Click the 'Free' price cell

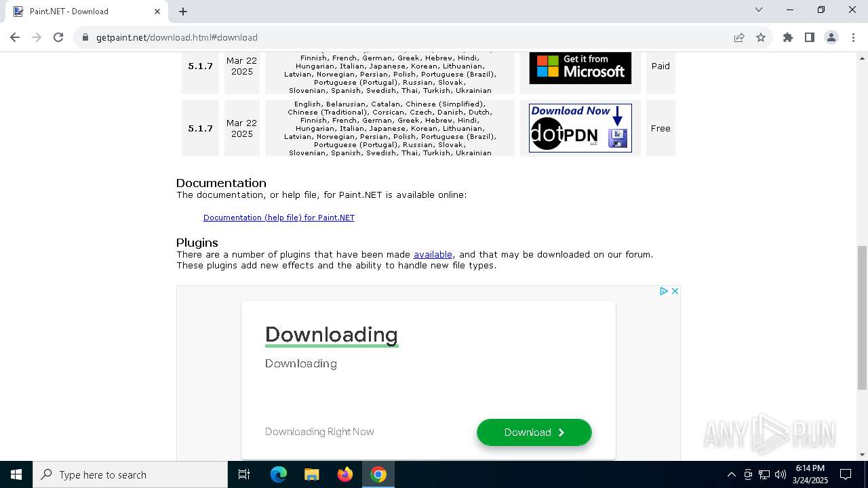pyautogui.click(x=660, y=128)
